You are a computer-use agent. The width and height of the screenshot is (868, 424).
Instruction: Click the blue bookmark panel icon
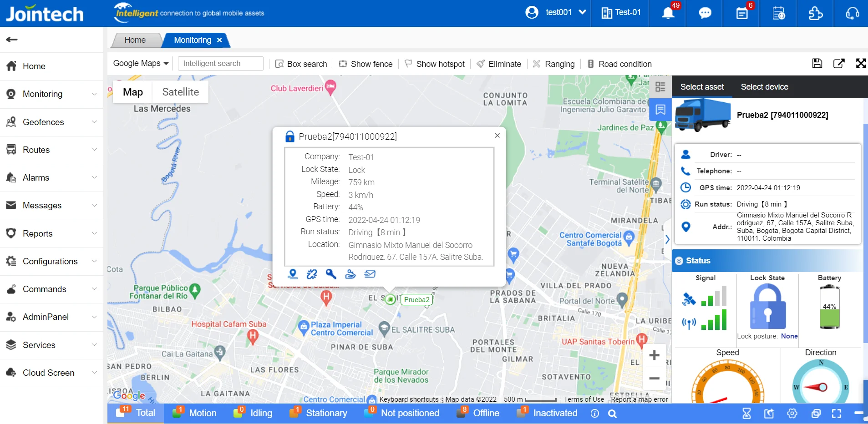pyautogui.click(x=660, y=110)
